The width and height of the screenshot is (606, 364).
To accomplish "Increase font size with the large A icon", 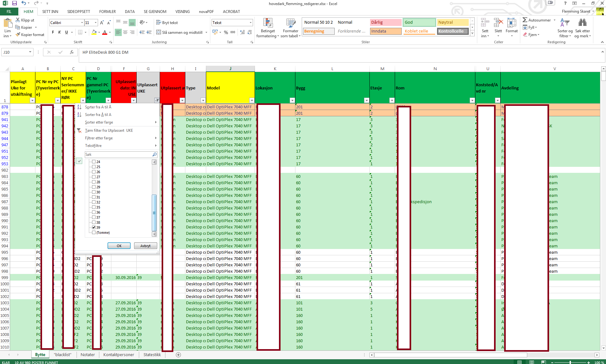I will (102, 22).
